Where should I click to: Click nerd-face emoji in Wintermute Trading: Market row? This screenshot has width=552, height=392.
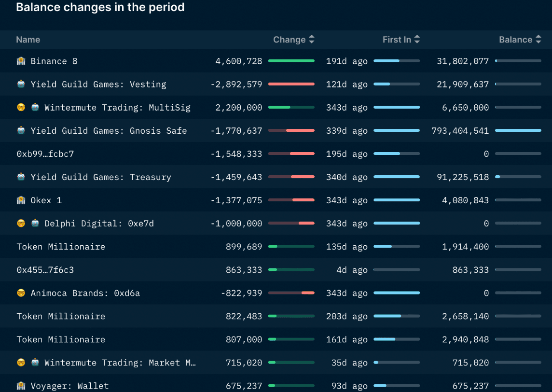click(21, 363)
